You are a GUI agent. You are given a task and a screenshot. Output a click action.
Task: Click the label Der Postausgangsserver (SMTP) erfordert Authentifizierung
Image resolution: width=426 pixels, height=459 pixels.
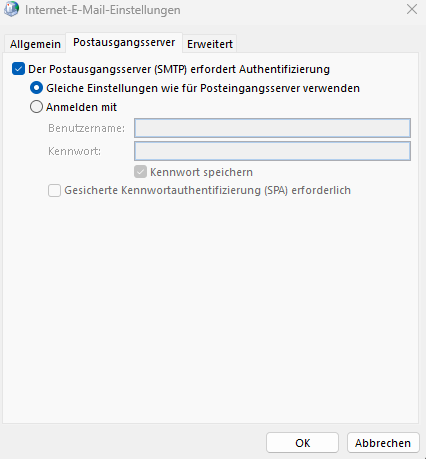point(179,69)
